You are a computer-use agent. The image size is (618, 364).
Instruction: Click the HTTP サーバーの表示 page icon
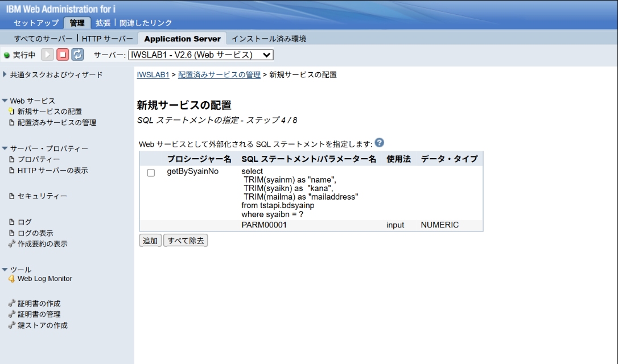(12, 170)
